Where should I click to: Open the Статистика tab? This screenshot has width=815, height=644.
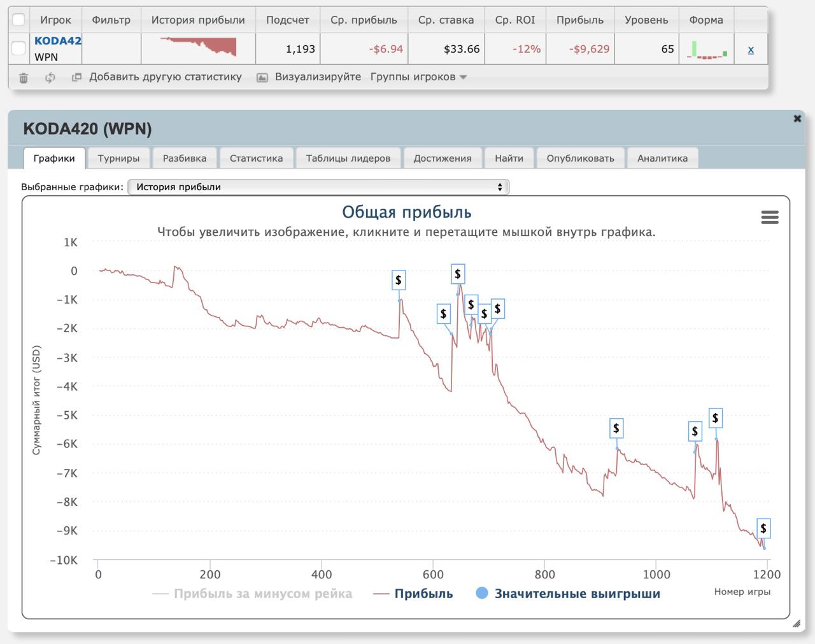click(256, 158)
